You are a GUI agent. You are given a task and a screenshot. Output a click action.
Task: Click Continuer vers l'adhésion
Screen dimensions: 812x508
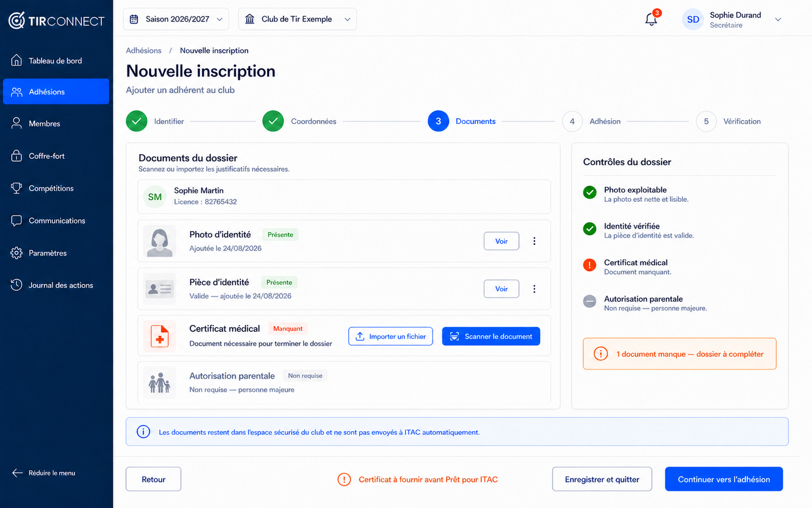point(724,479)
